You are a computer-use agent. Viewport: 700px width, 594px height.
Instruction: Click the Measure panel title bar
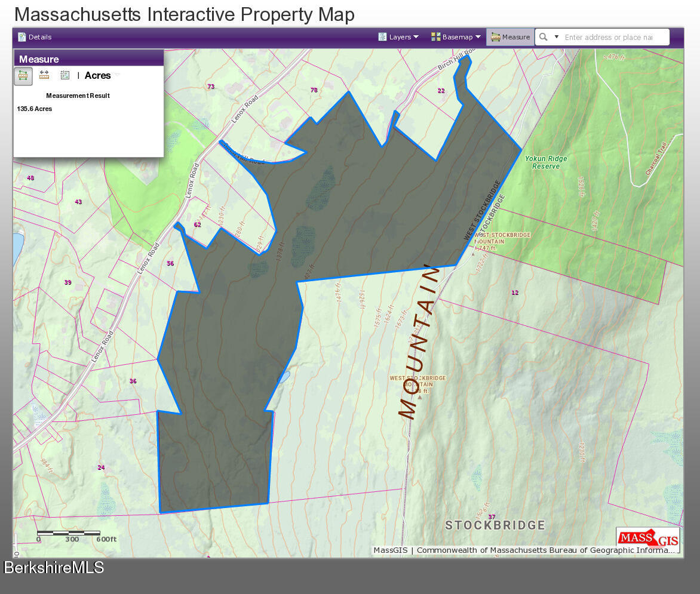tap(88, 59)
